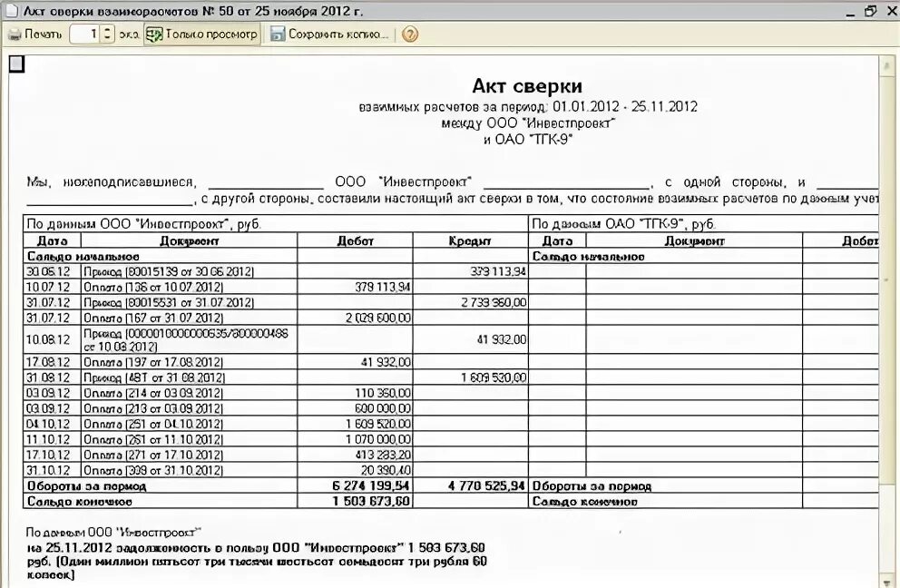Select cell Оплата (213 от 03.09.2012)
900x588 pixels.
click(190, 408)
